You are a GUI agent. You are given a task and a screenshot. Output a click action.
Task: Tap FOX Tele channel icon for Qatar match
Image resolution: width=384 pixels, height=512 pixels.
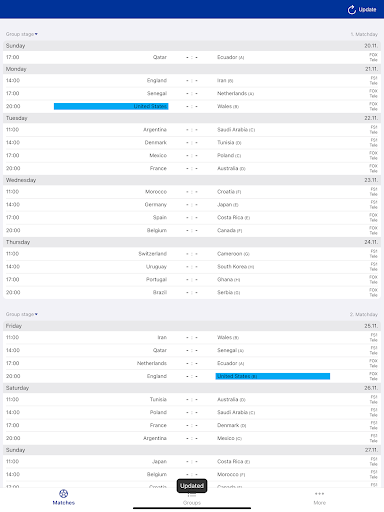[373, 57]
